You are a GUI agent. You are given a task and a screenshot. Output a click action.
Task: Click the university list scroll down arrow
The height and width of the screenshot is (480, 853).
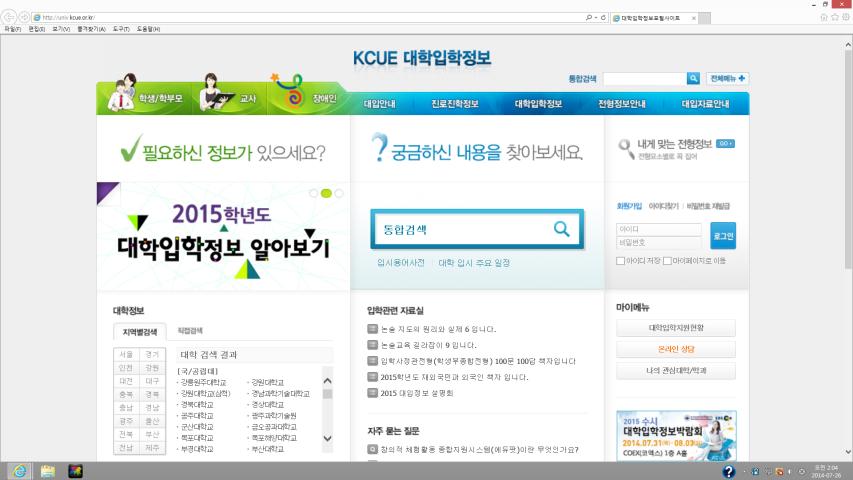coord(327,438)
